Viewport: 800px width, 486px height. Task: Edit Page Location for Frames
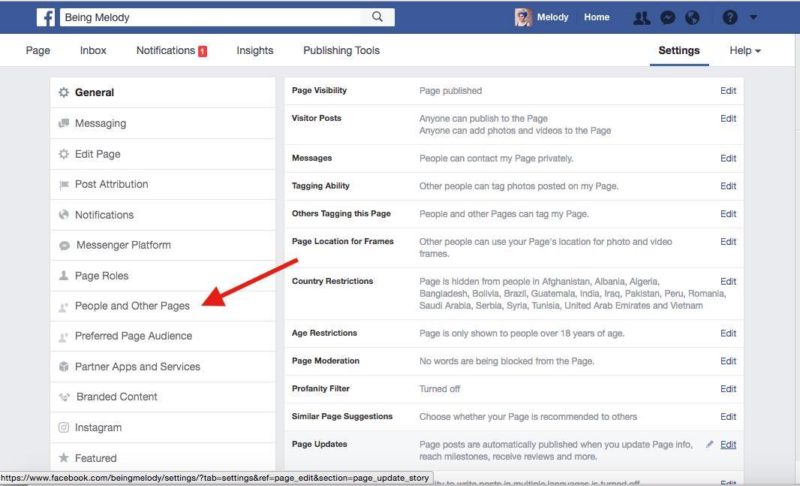(x=728, y=241)
